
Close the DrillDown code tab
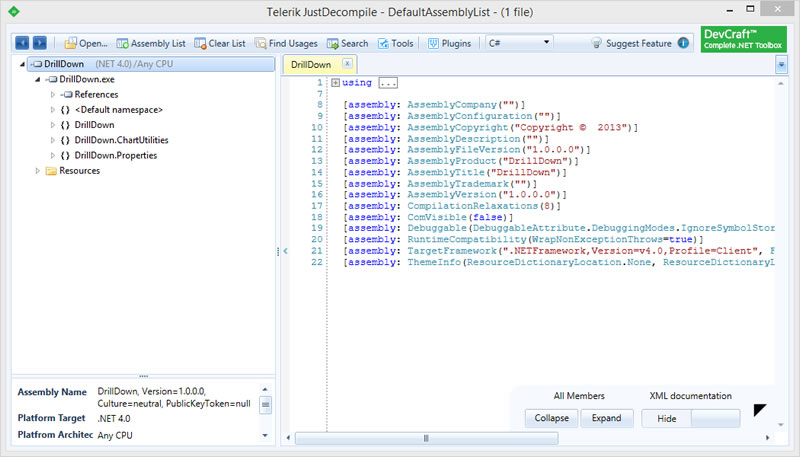click(x=347, y=63)
